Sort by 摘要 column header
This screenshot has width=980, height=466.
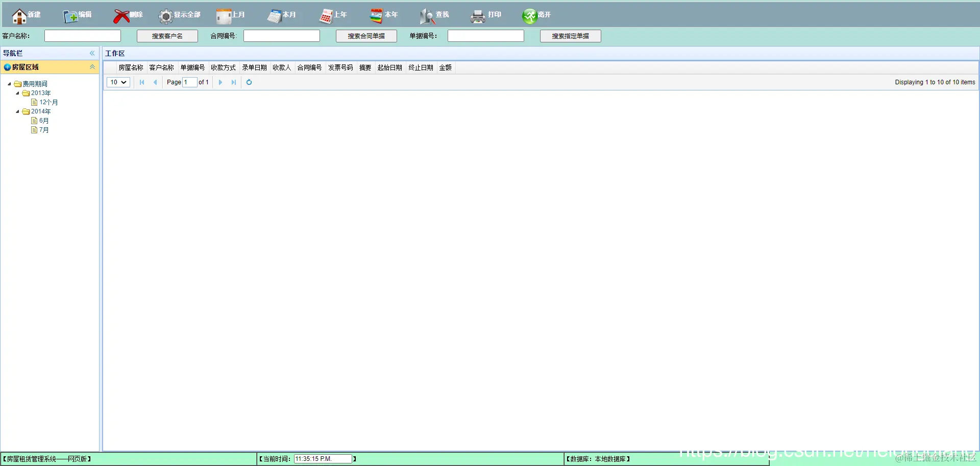(365, 67)
